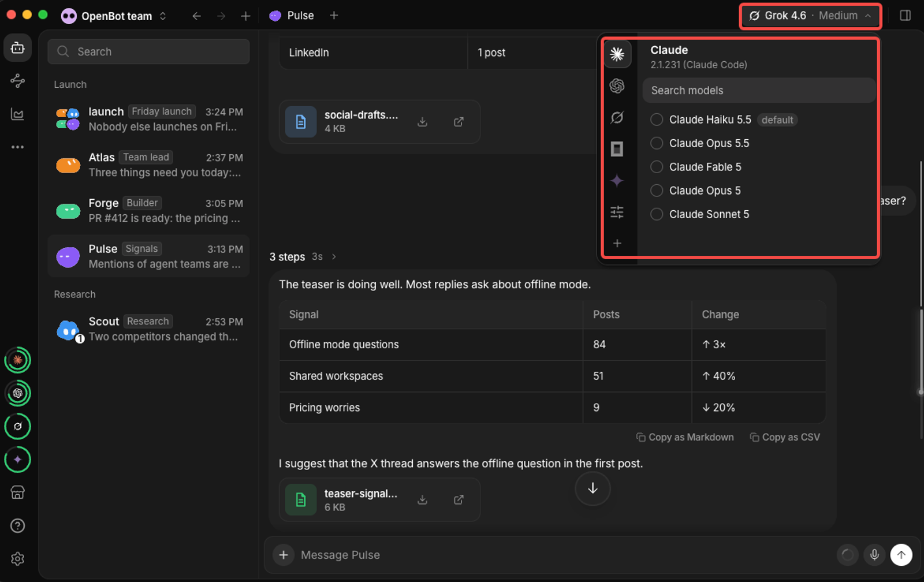The image size is (924, 582).
Task: Open the OpenBot team workspace switcher
Action: [114, 16]
